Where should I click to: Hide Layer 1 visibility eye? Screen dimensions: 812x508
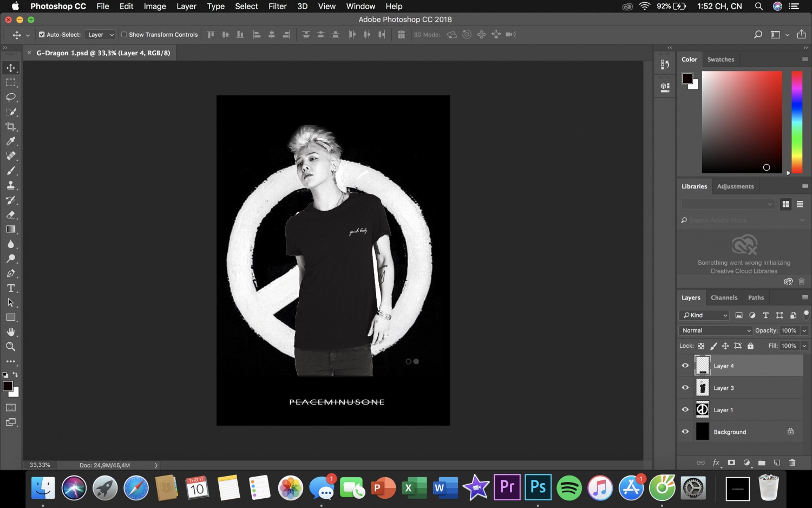tap(685, 409)
